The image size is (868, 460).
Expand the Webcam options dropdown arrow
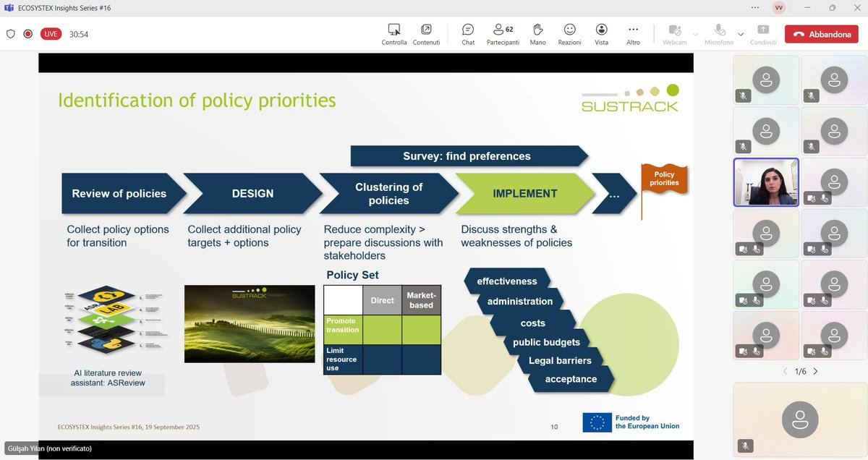695,34
